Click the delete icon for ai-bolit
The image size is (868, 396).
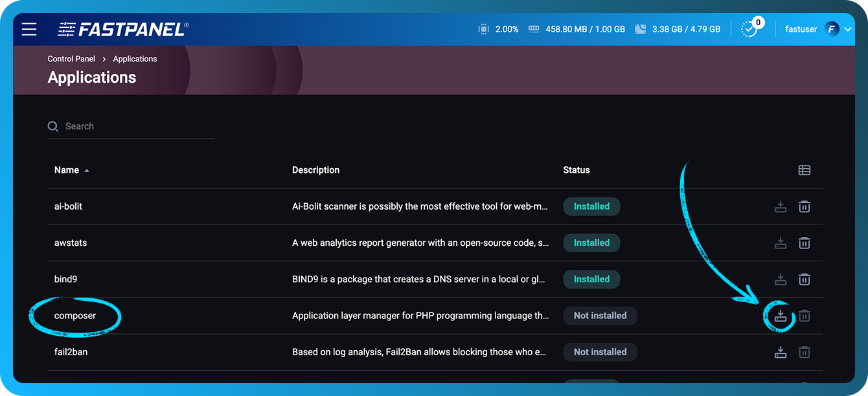(804, 206)
